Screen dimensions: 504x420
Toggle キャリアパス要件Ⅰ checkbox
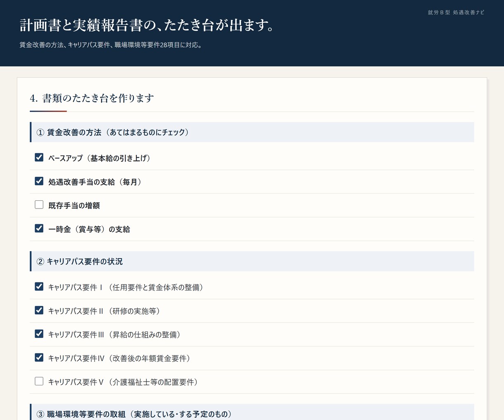tap(39, 287)
